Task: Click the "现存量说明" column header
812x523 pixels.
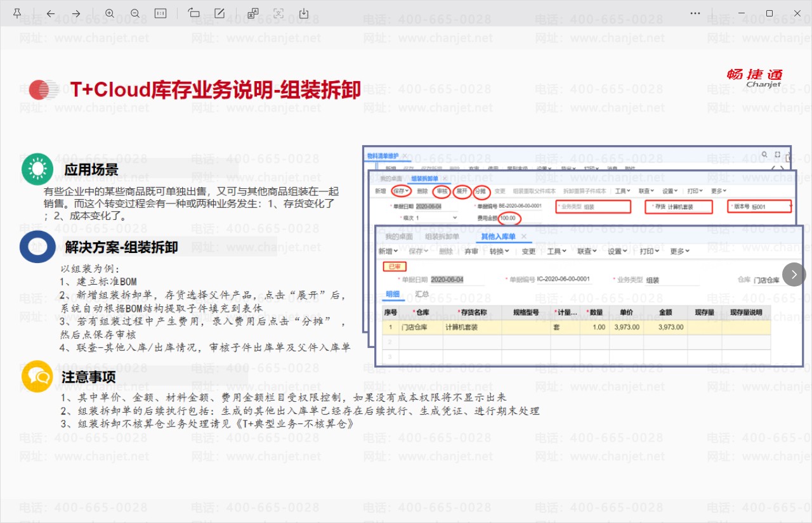Action: pos(746,313)
